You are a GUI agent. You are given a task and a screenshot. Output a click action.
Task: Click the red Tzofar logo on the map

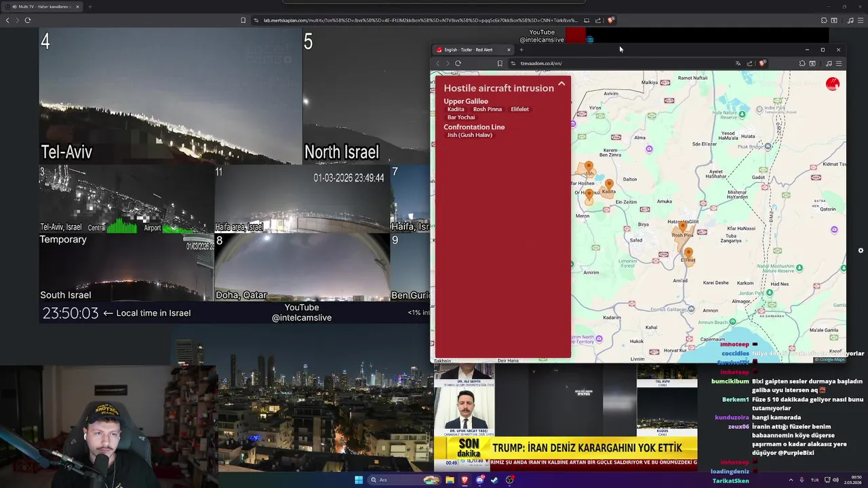click(833, 84)
